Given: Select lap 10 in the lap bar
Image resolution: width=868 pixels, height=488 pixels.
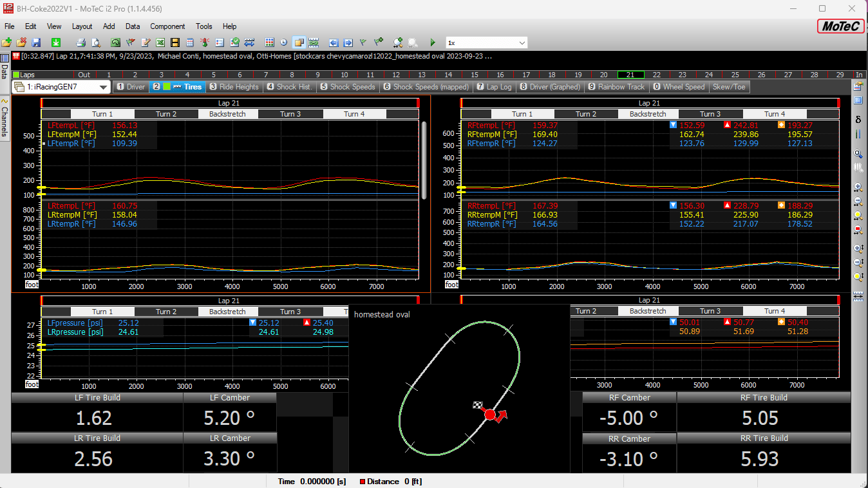Looking at the screenshot, I should click(x=344, y=75).
